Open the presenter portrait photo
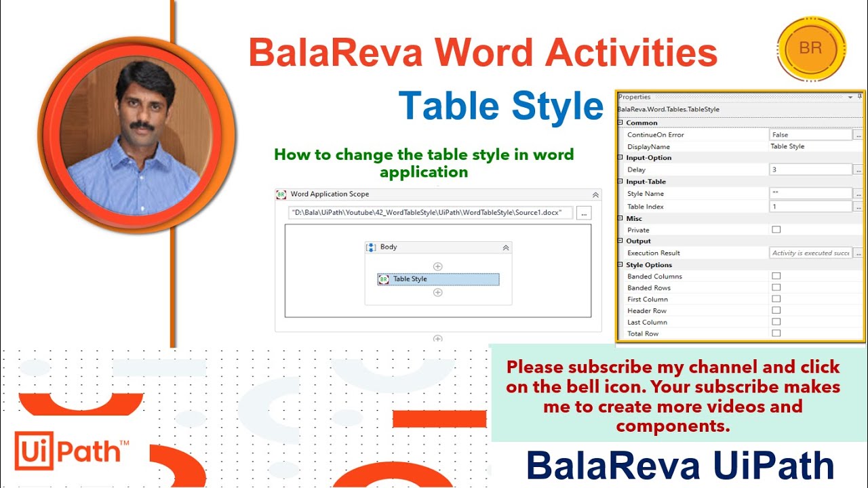Viewport: 868px width, 488px height. click(136, 135)
